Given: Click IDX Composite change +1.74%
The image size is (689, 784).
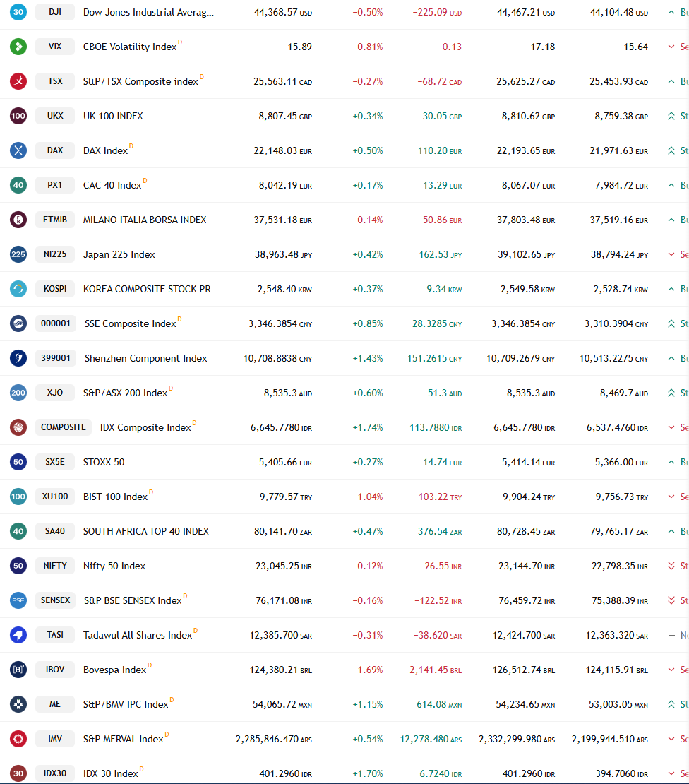Looking at the screenshot, I should 368,427.
